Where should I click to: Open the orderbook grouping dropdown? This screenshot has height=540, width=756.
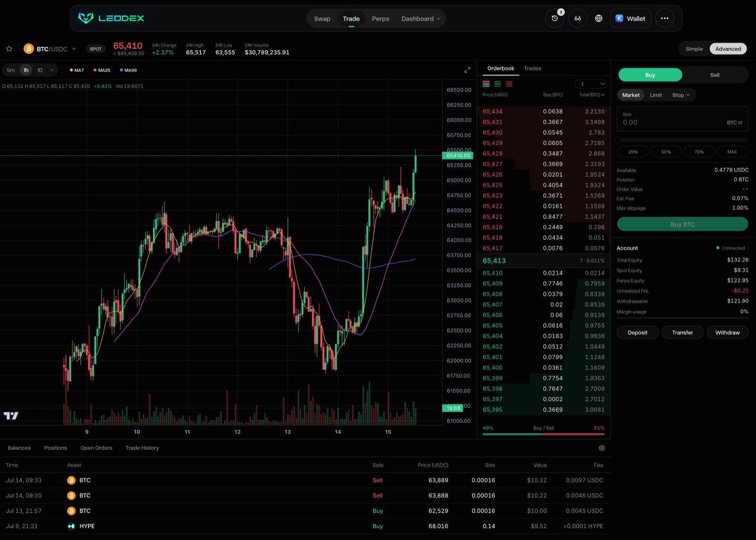pyautogui.click(x=591, y=84)
